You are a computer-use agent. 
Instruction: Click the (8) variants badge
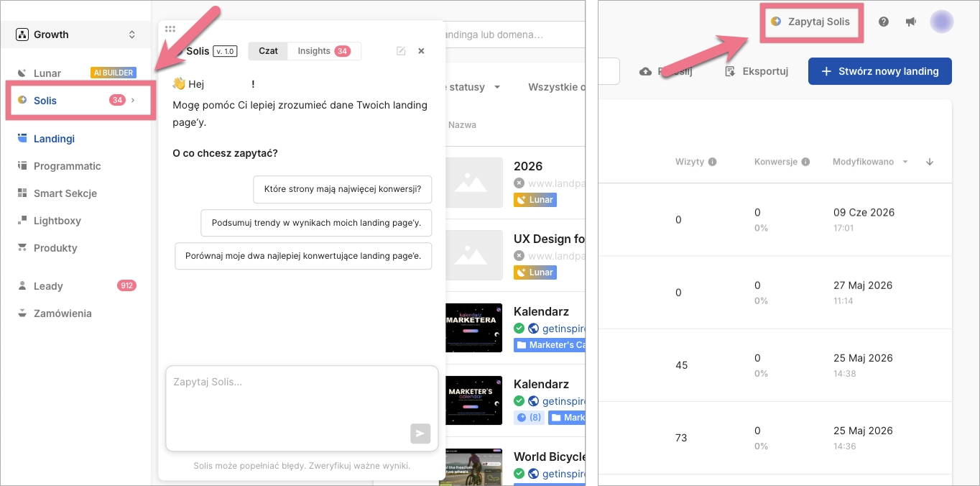[529, 418]
